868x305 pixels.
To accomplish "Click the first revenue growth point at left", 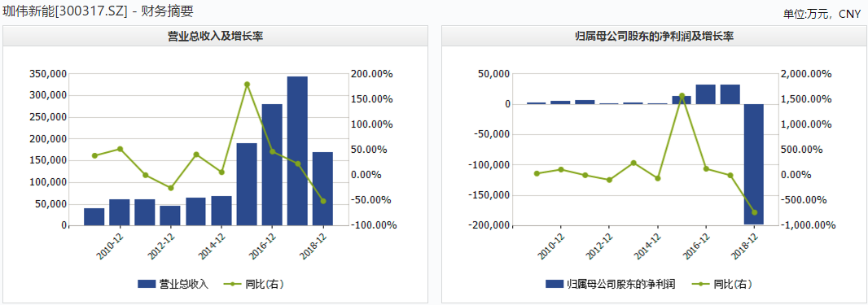I will click(x=94, y=155).
